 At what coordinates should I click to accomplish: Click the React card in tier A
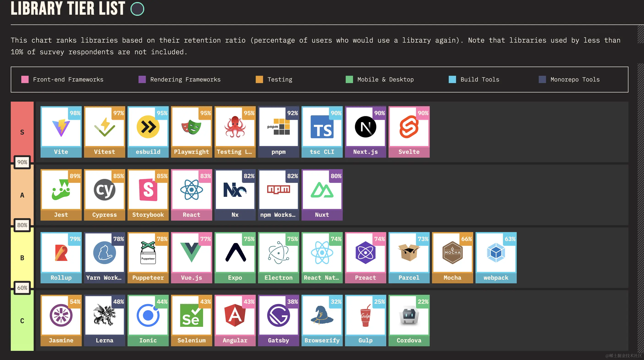click(191, 195)
